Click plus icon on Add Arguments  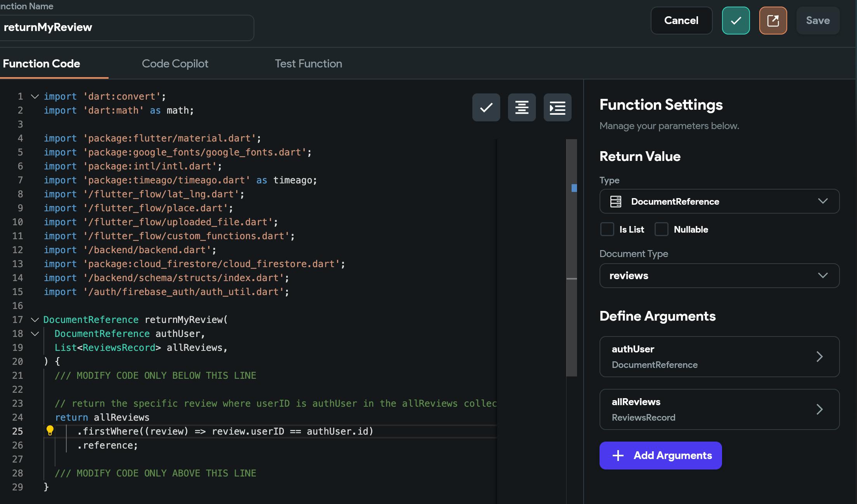(x=618, y=456)
